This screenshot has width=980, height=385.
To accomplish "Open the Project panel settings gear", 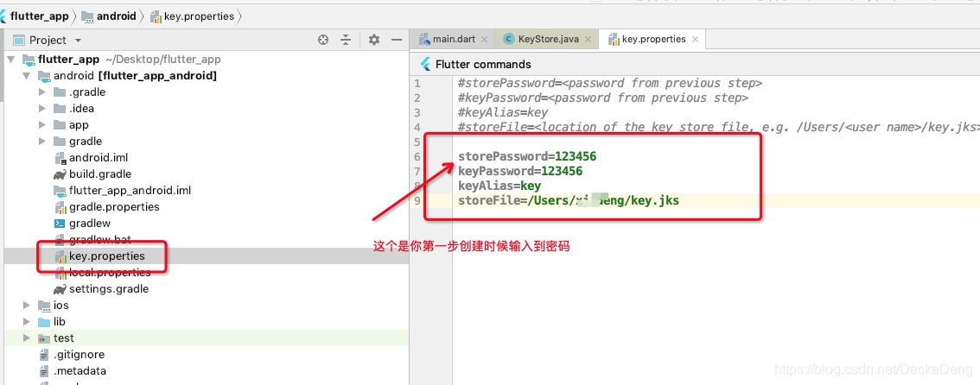I will [373, 40].
